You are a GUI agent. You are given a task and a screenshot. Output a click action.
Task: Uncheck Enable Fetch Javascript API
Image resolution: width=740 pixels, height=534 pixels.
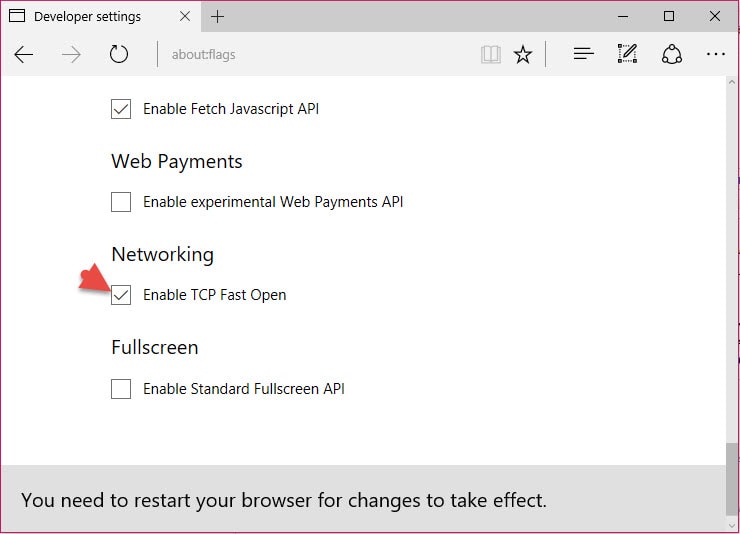pos(121,109)
